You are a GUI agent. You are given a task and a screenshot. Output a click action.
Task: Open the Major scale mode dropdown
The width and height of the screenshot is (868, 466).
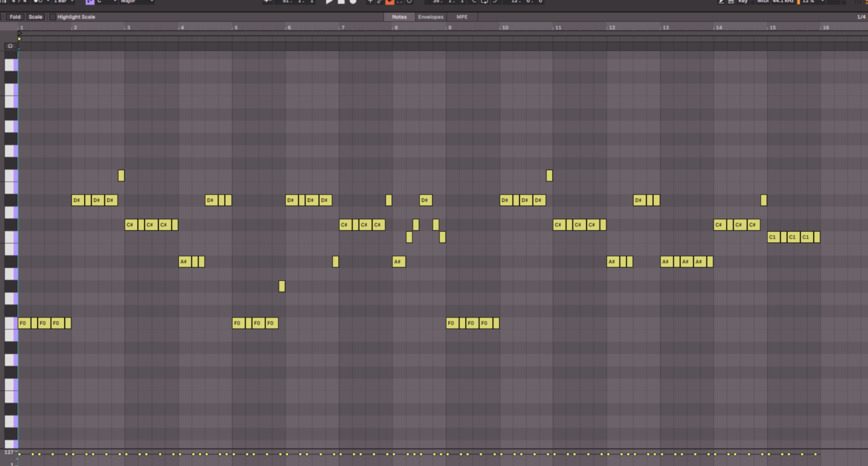point(136,2)
